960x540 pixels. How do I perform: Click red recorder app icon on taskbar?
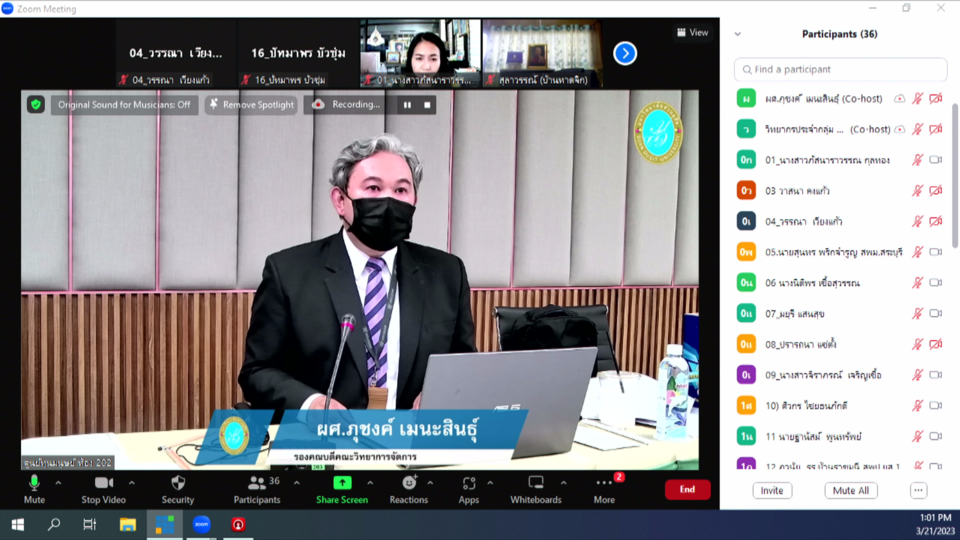238,525
